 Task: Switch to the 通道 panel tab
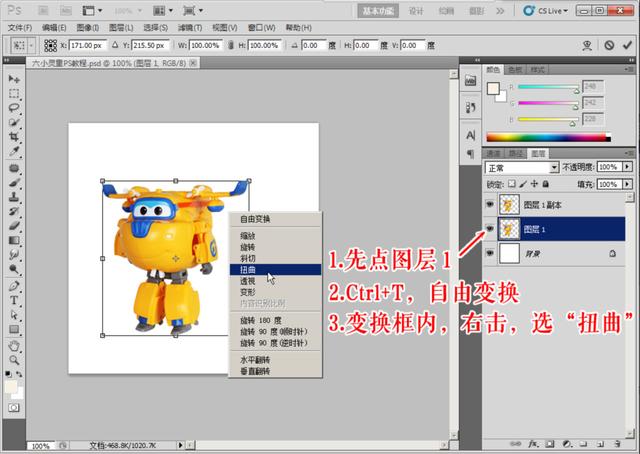click(493, 154)
